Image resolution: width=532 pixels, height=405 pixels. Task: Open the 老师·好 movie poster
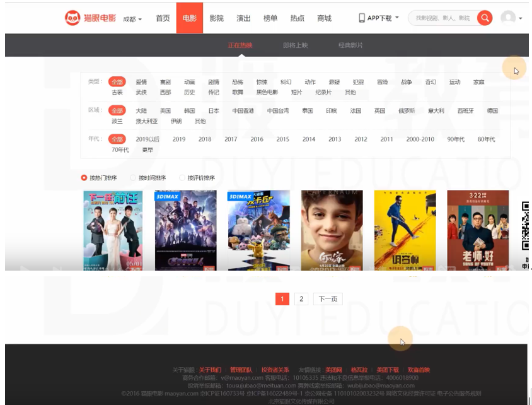tap(478, 230)
